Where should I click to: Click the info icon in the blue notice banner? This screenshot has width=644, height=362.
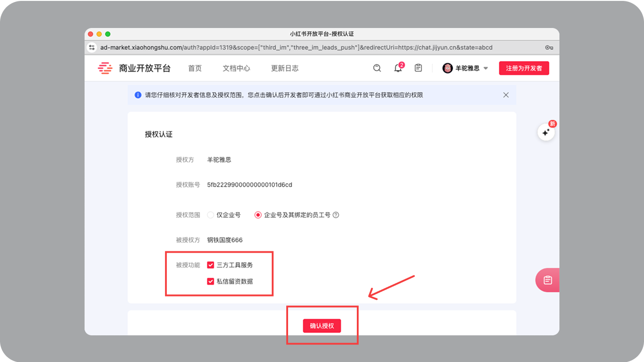click(137, 95)
